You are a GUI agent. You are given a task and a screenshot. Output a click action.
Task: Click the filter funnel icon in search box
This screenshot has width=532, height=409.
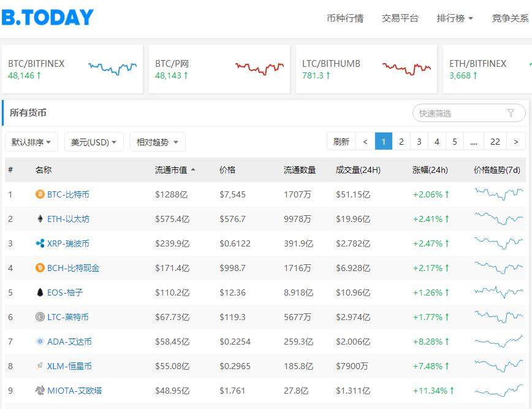tap(511, 113)
